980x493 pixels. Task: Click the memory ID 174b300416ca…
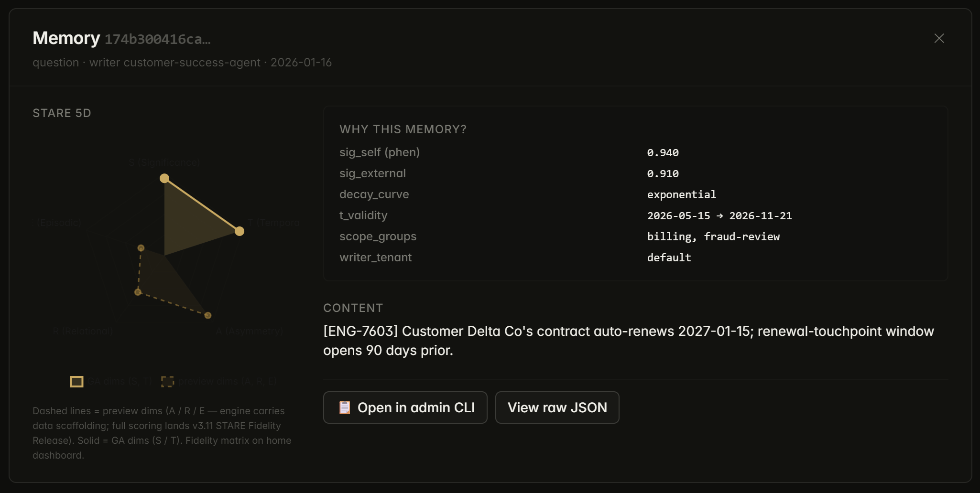[x=158, y=39]
